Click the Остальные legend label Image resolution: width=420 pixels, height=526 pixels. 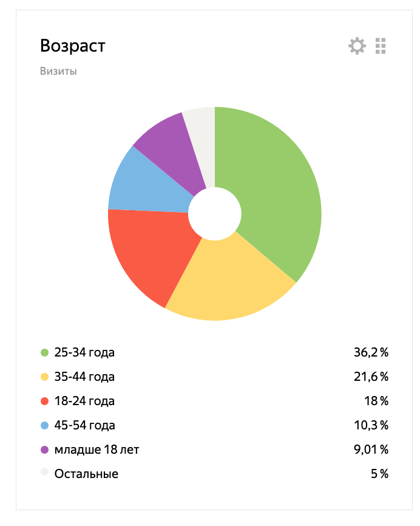click(86, 474)
